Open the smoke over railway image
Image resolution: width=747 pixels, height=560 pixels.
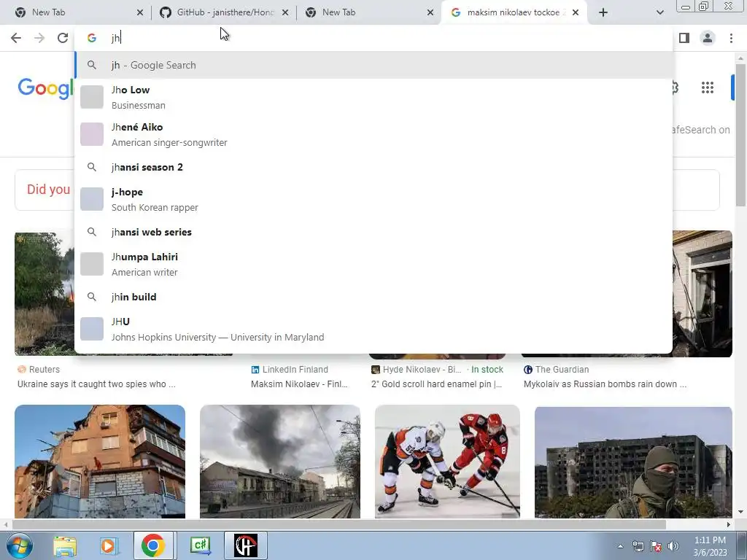tap(280, 462)
